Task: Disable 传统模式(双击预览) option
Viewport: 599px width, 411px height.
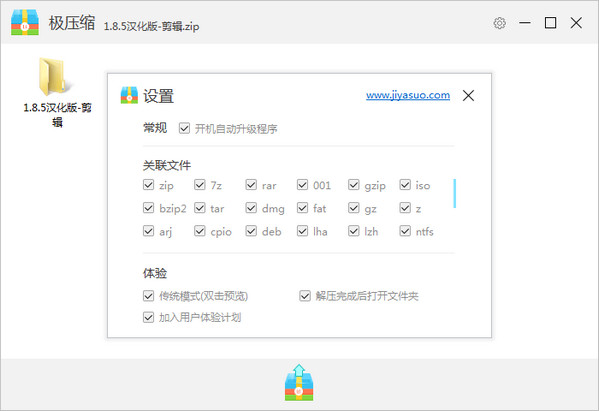Action: point(148,296)
